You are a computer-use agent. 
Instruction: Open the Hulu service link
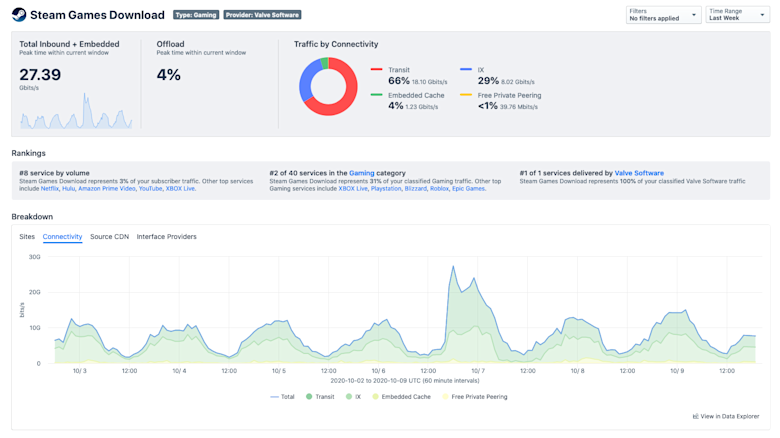click(69, 189)
